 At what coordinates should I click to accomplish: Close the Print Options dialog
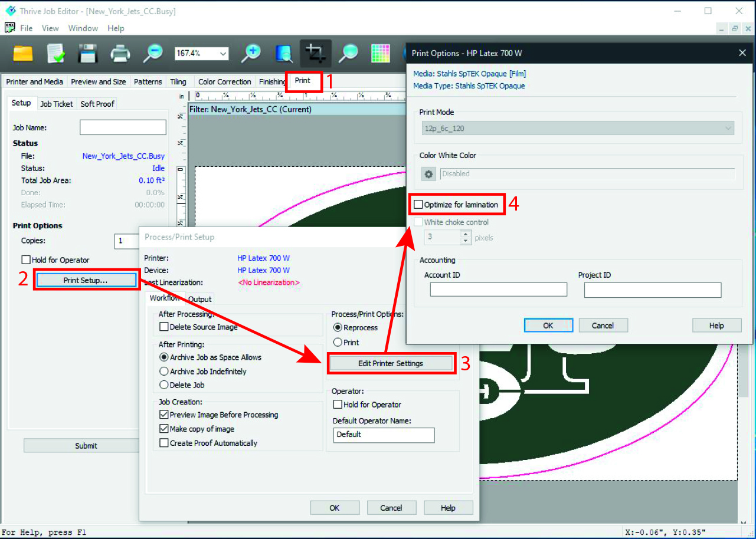tap(742, 53)
